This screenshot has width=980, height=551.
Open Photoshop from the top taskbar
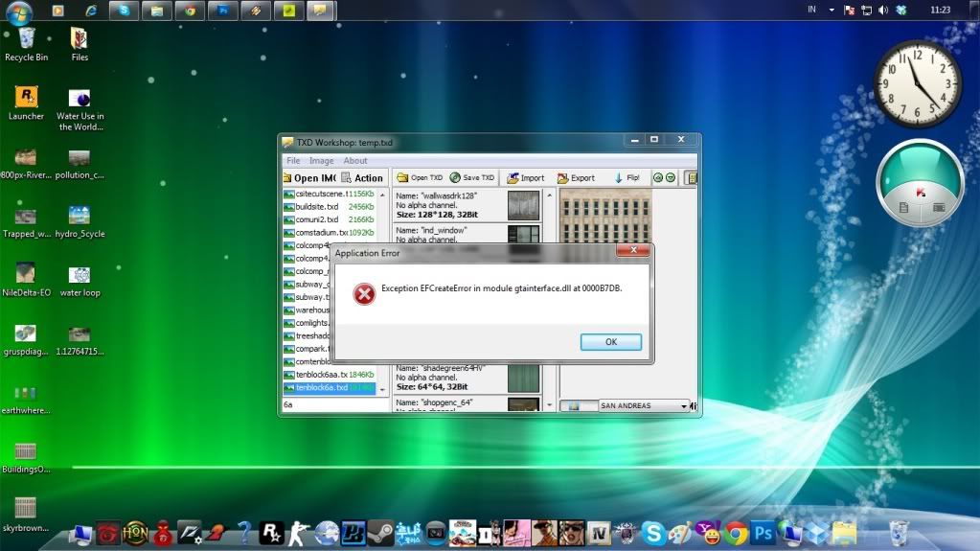coord(223,10)
